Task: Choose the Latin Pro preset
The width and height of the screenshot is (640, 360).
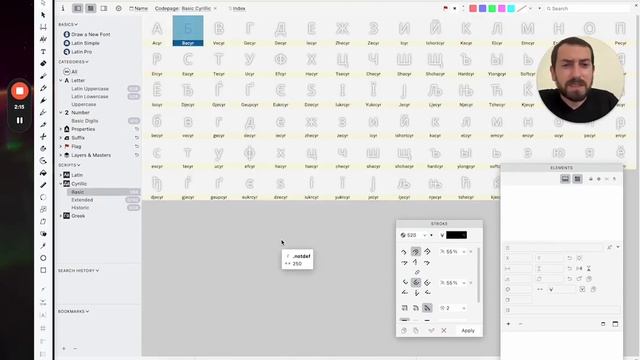Action: (x=78, y=52)
